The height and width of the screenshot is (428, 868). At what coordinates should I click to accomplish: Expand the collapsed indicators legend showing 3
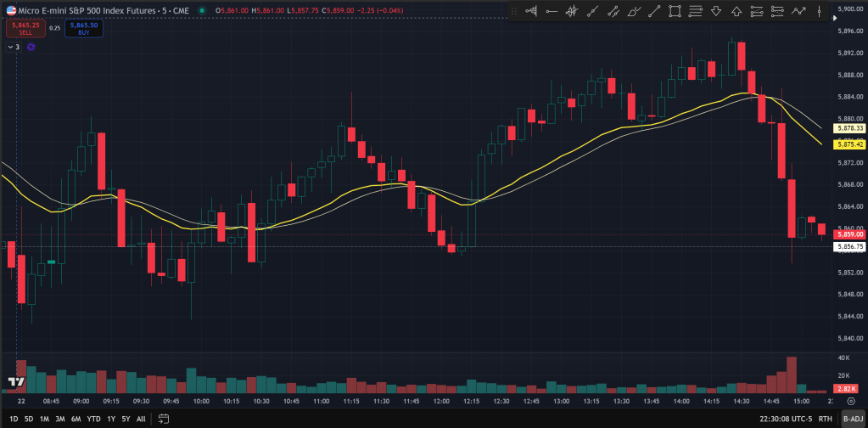click(x=14, y=47)
